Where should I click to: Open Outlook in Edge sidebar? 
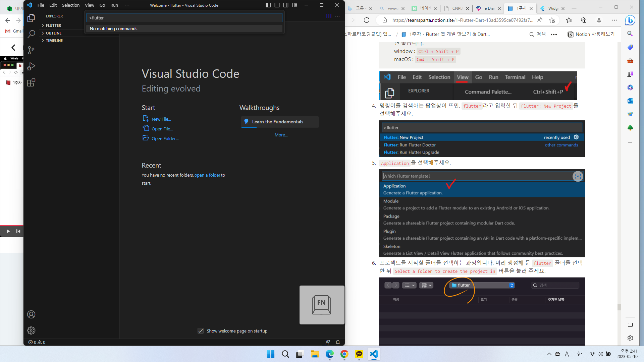tap(630, 101)
